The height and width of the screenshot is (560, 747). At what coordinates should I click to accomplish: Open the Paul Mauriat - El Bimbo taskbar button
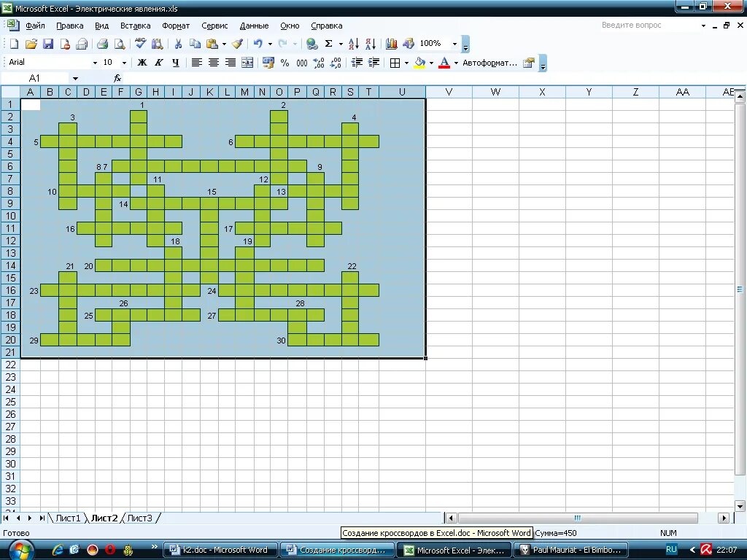pos(570,550)
